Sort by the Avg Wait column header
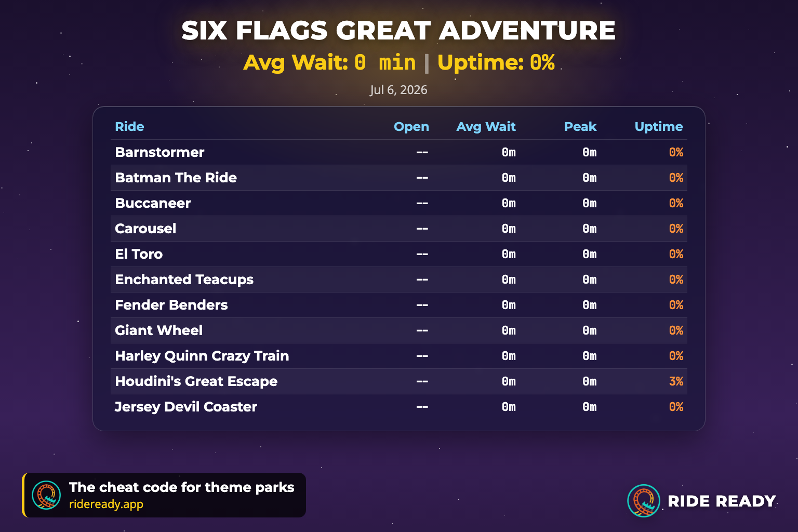This screenshot has width=798, height=532. (486, 127)
